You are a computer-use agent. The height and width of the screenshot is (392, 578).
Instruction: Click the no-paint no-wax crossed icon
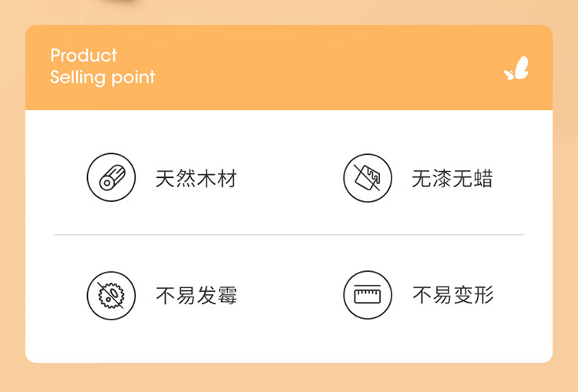(368, 178)
